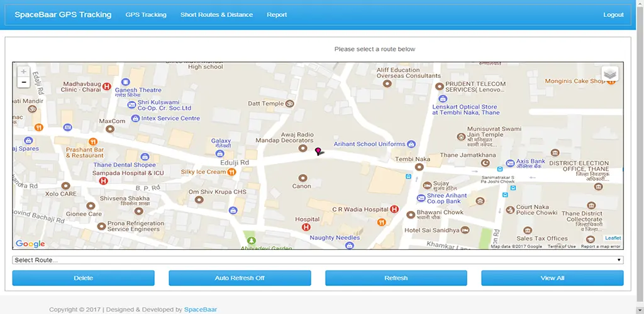Click the C R Wadia Hospital icon
The image size is (644, 314).
394,210
